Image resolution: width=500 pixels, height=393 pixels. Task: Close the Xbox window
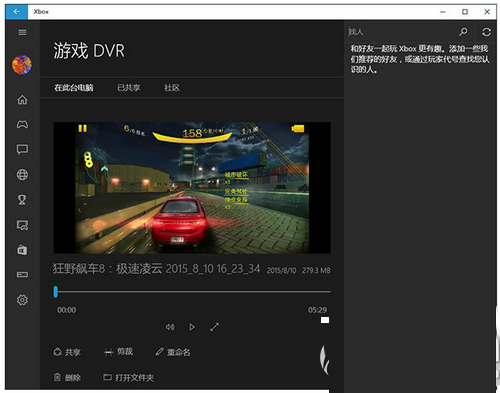click(x=487, y=12)
